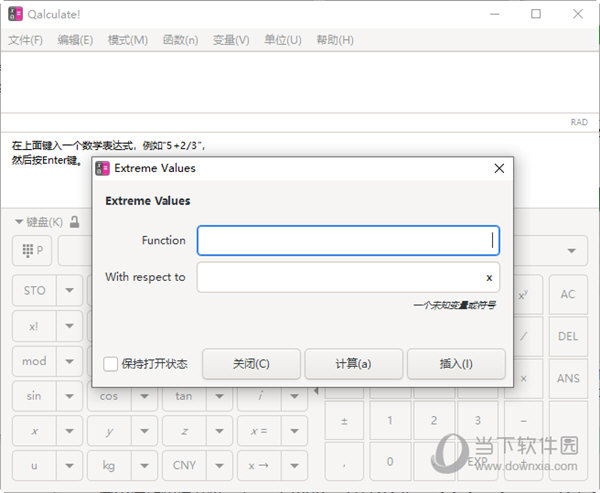Open the x variable dropdown arrow

tap(69, 431)
